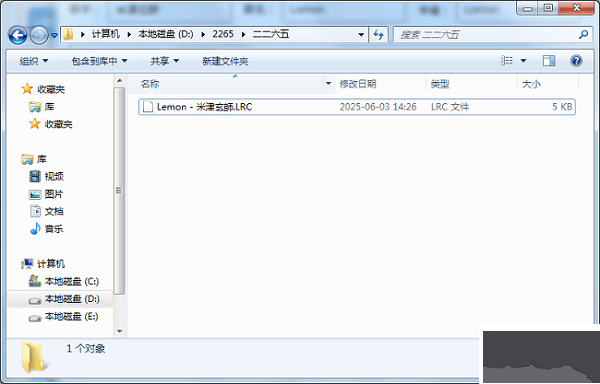600x384 pixels.
Task: Go back with the blue arrow button
Action: pyautogui.click(x=18, y=36)
